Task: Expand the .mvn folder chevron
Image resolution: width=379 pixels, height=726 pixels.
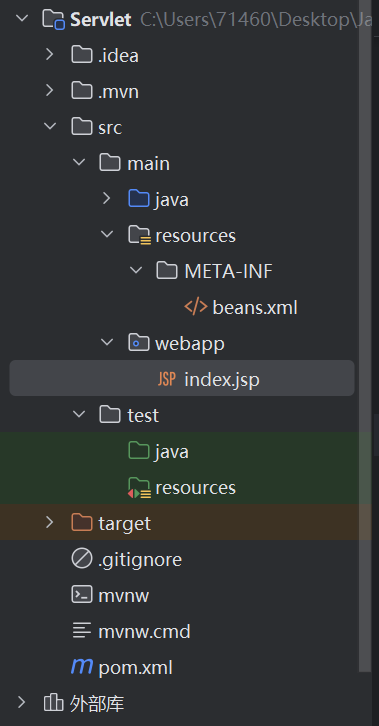Action: (x=50, y=91)
